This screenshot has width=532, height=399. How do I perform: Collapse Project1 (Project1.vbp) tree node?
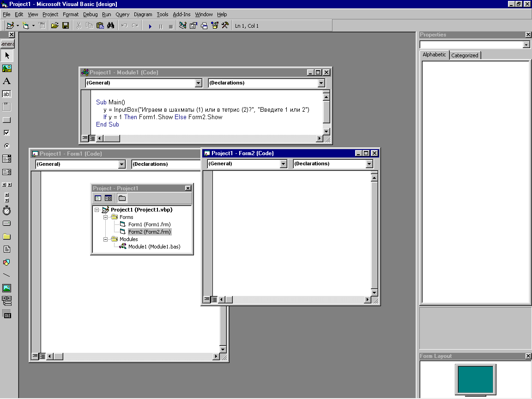coord(97,210)
